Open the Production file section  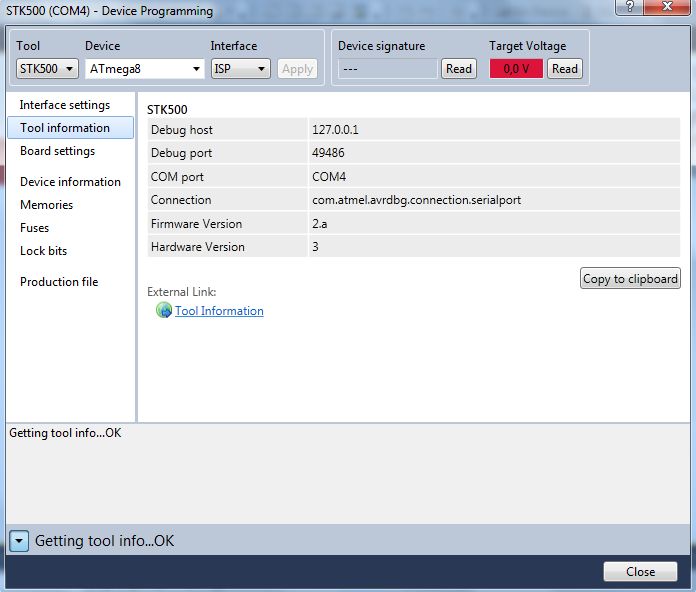[x=59, y=282]
